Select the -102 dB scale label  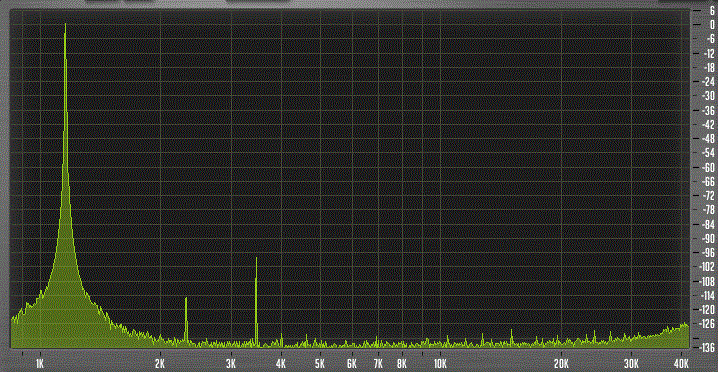707,267
